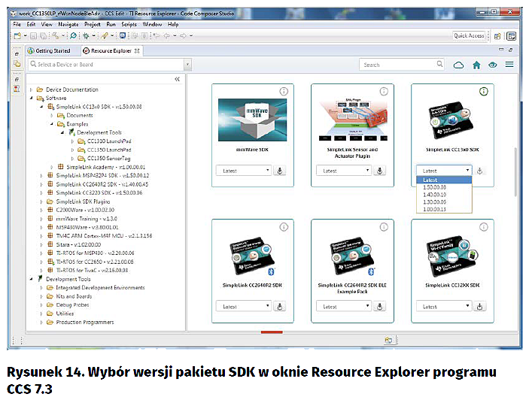This screenshot has height=403, width=532.
Task: Open the hamburger menu in Resource Explorer
Action: [510, 65]
